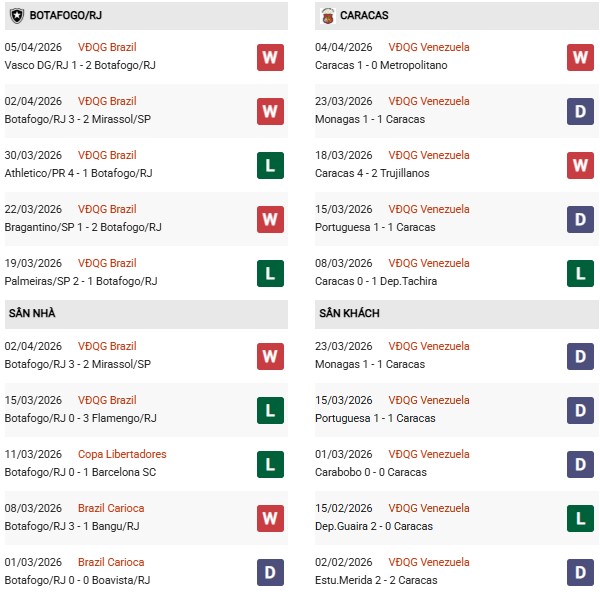This screenshot has width=600, height=592.
Task: Click the L badge for Flamengo/RJ home match
Action: coord(270,410)
